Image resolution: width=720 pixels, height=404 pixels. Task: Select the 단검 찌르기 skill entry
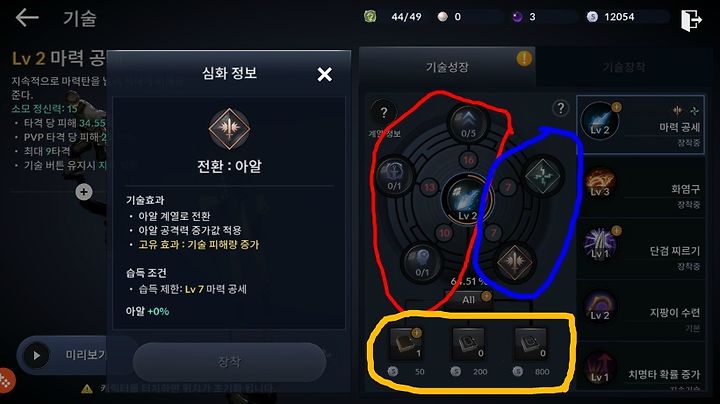pos(641,249)
